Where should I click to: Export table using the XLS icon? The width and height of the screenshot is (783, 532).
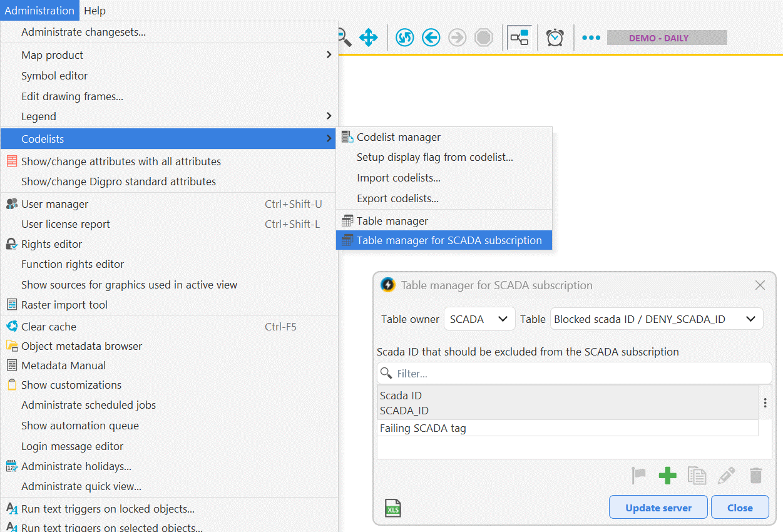[x=393, y=509]
